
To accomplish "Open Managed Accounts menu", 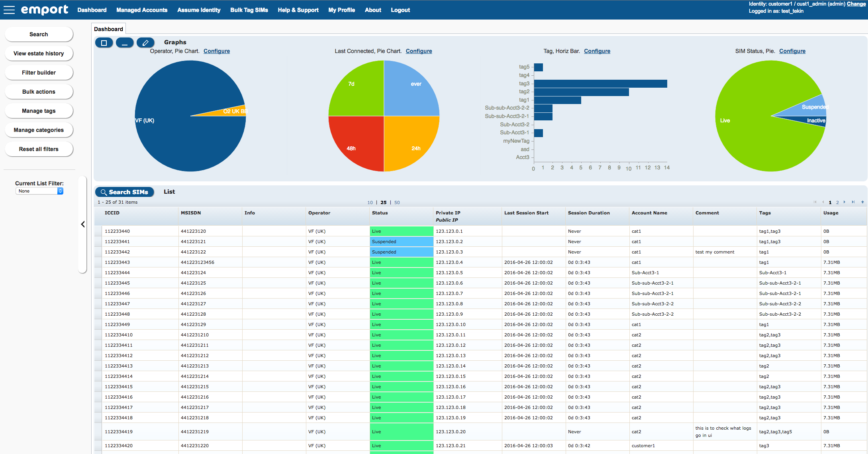I will 142,10.
